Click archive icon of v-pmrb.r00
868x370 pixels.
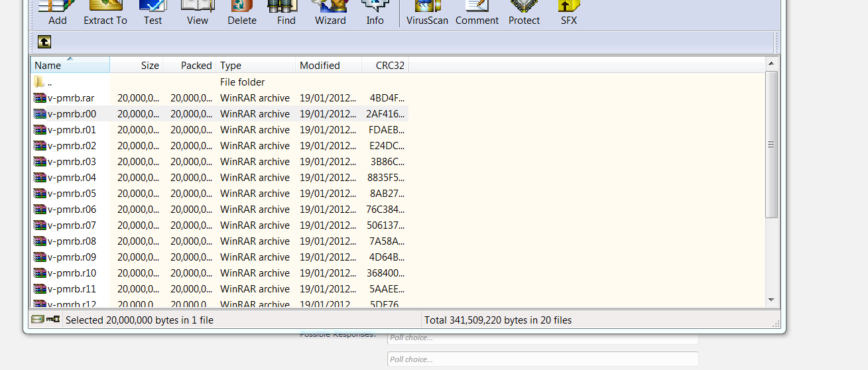pyautogui.click(x=40, y=114)
